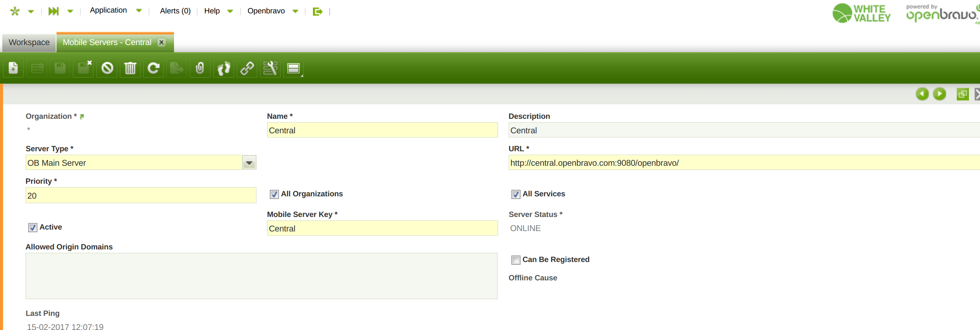Click the URL input field

pos(744,163)
